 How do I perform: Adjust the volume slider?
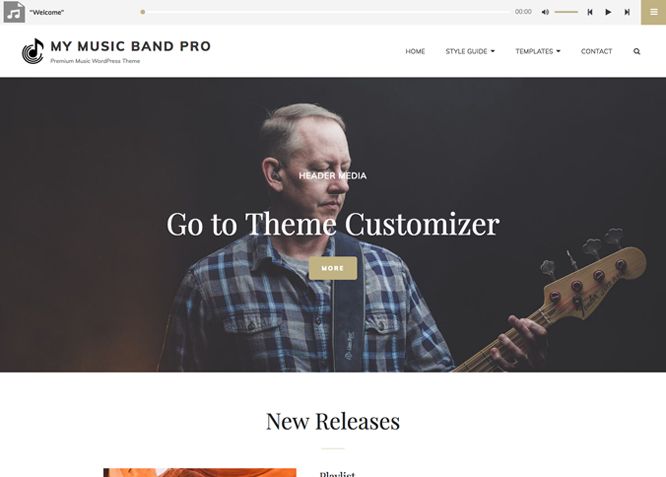click(566, 12)
